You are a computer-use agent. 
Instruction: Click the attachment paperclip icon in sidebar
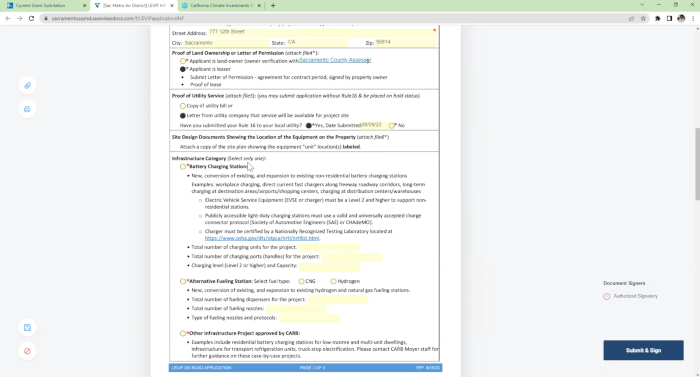[x=27, y=85]
